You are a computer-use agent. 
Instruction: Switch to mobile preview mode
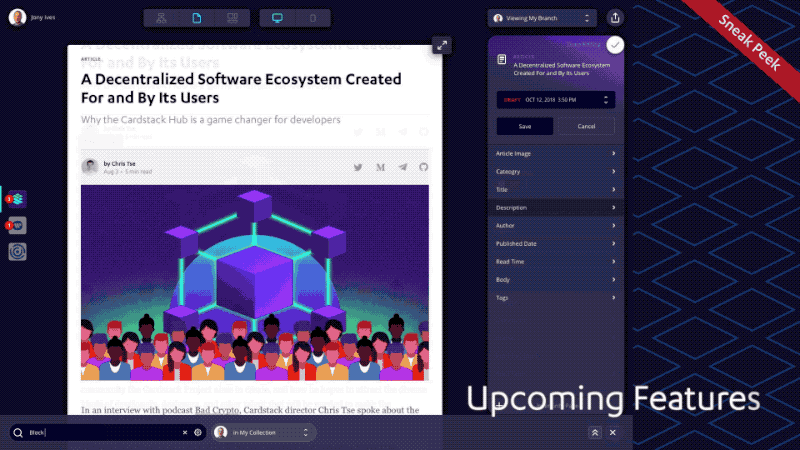(x=313, y=18)
